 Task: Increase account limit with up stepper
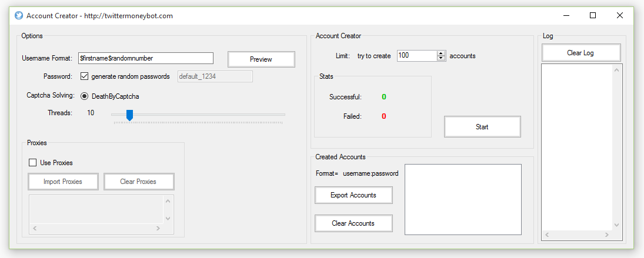(441, 53)
